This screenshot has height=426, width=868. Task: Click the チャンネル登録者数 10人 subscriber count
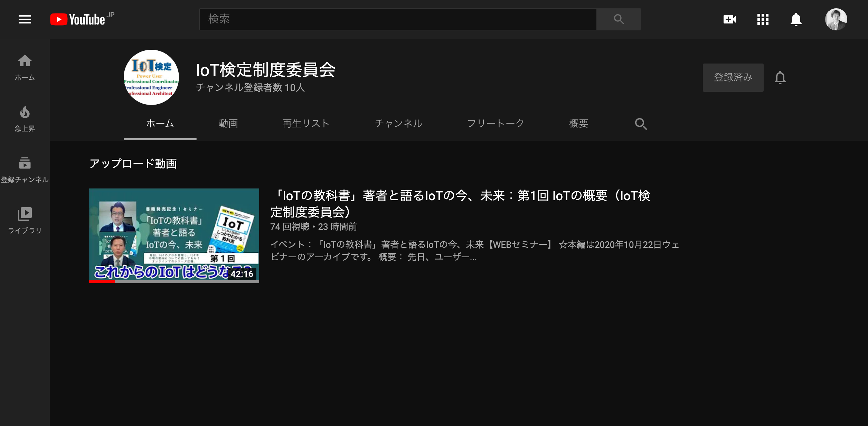click(250, 88)
